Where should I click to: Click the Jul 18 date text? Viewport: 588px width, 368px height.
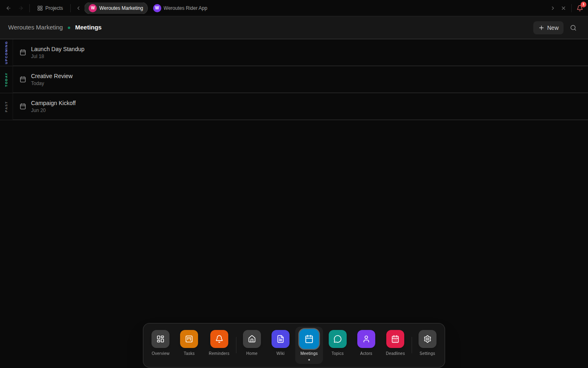pyautogui.click(x=38, y=56)
